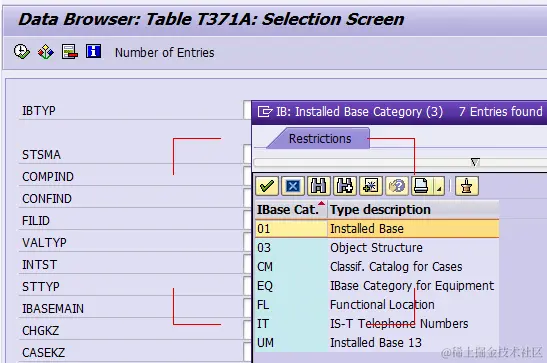The image size is (547, 363).
Task: Click IBase Category for Equipment entry
Action: 412,286
